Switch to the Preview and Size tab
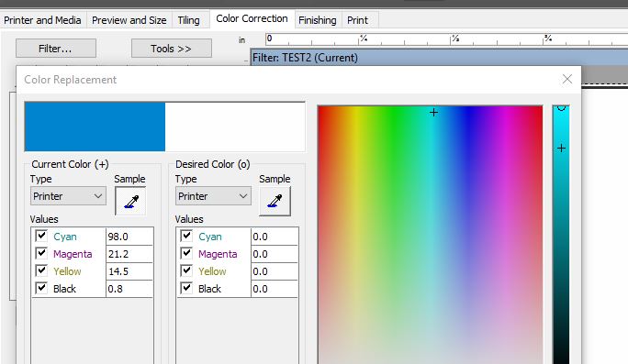Screen dimensions: 628x364 point(129,20)
